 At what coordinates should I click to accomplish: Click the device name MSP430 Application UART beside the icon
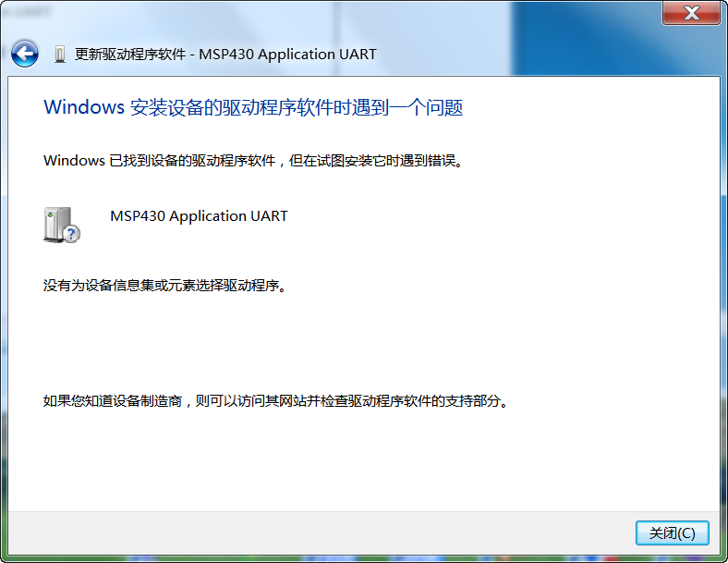click(199, 216)
